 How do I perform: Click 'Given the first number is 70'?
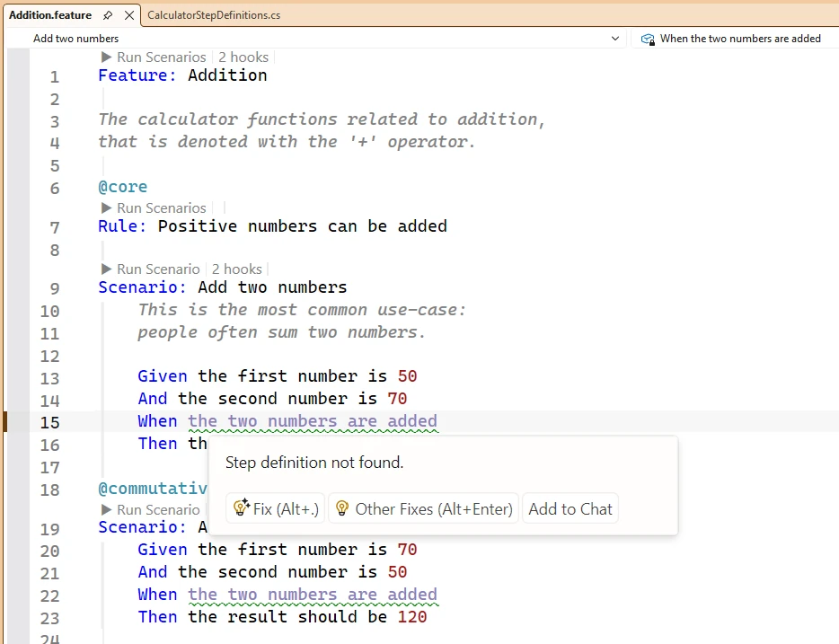tap(278, 550)
